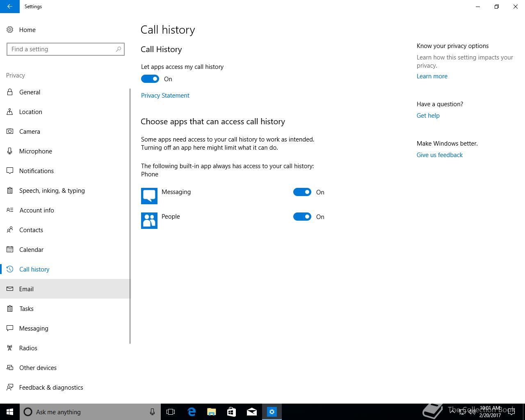The image size is (525, 420).
Task: Click Give us feedback link
Action: 440,155
